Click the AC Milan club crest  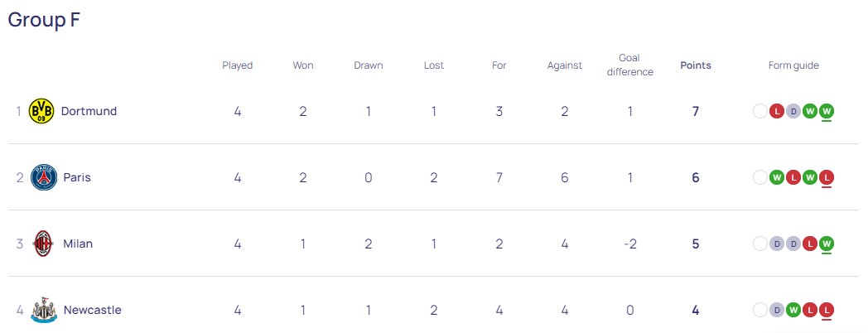[x=43, y=244]
